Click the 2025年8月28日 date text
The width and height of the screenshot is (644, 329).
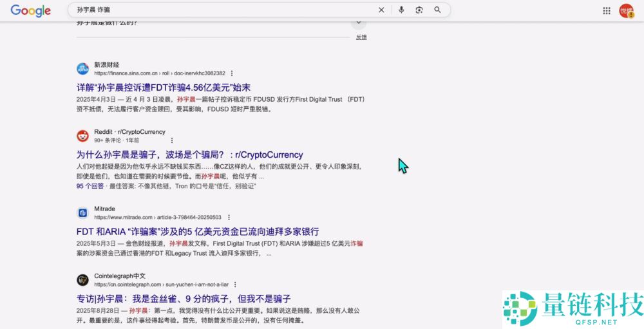[x=98, y=310]
